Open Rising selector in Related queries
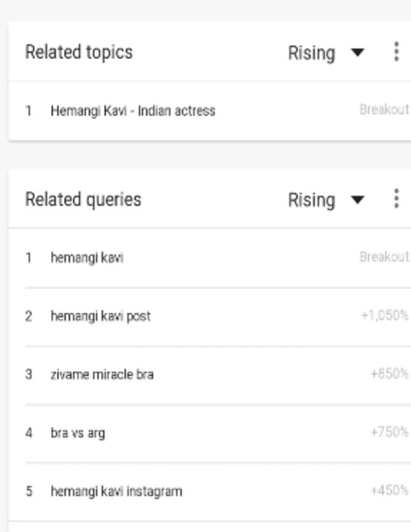 pyautogui.click(x=312, y=200)
